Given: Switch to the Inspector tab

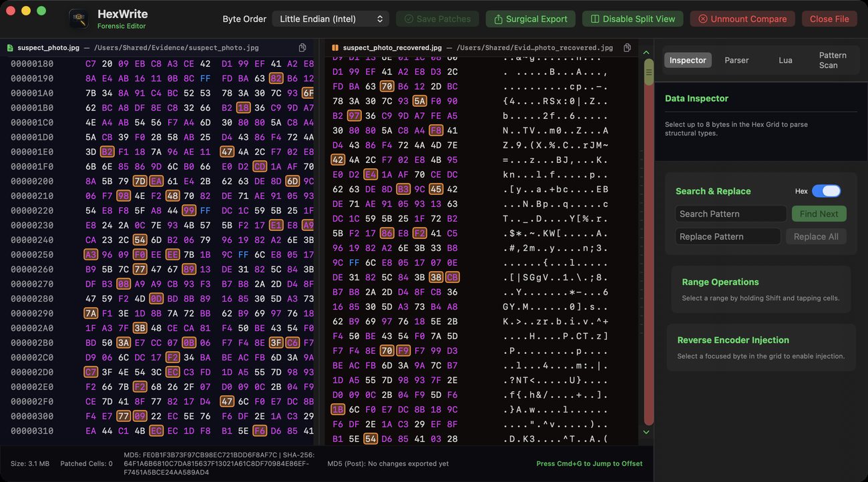Looking at the screenshot, I should pos(688,60).
